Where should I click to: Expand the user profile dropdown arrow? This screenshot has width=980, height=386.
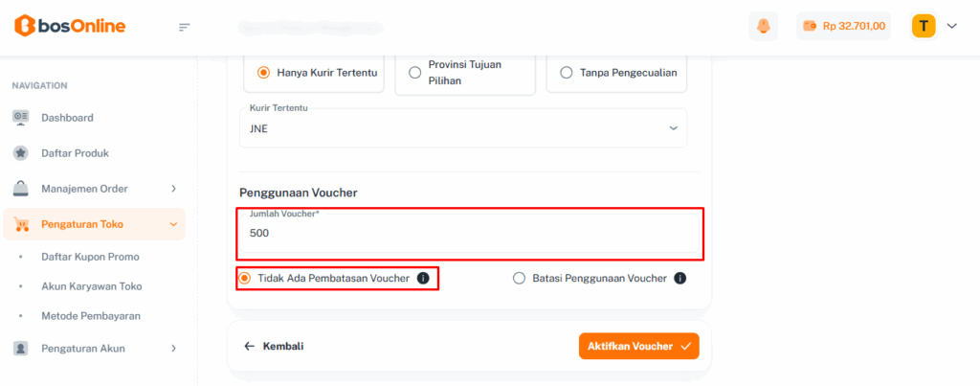point(951,26)
